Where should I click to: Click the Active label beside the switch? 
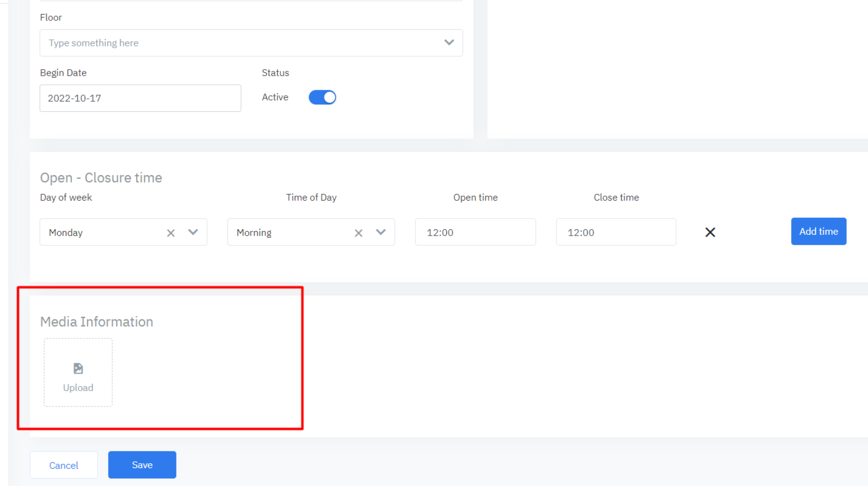pyautogui.click(x=275, y=97)
